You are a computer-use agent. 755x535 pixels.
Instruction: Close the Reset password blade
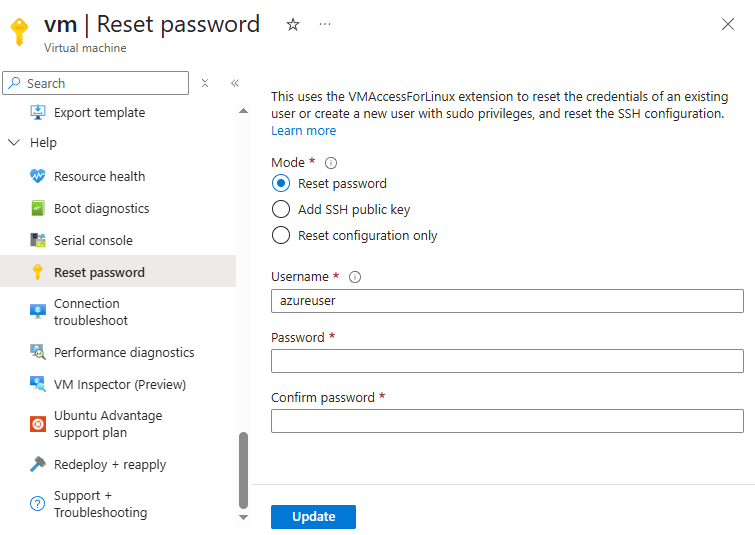tap(728, 24)
